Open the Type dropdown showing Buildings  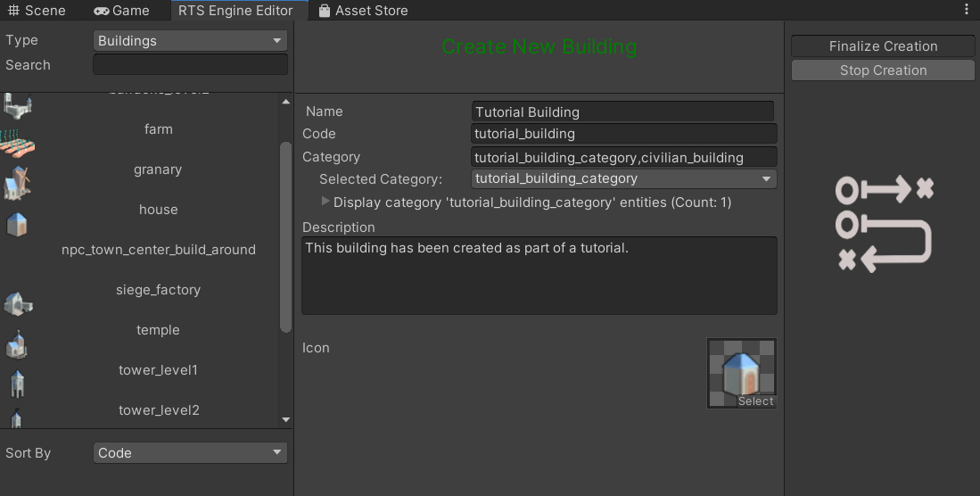tap(190, 41)
